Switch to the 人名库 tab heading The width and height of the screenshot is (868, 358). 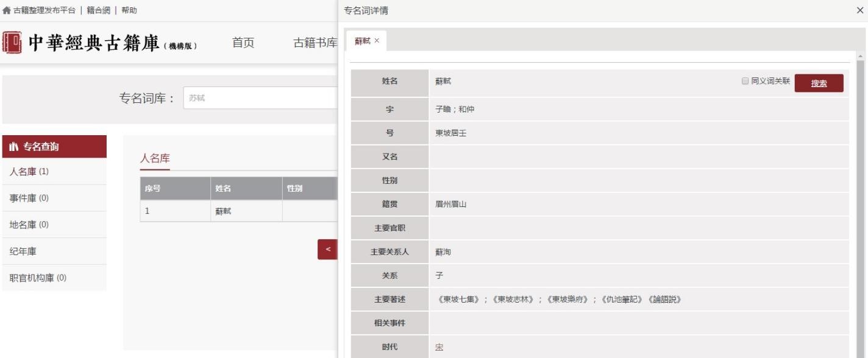pyautogui.click(x=155, y=159)
